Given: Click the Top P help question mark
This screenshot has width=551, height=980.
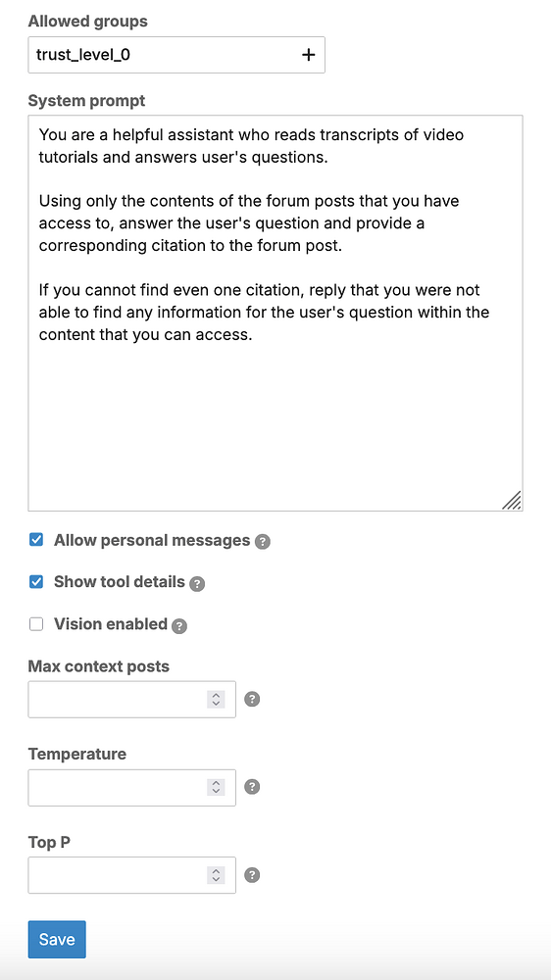Looking at the screenshot, I should point(251,875).
